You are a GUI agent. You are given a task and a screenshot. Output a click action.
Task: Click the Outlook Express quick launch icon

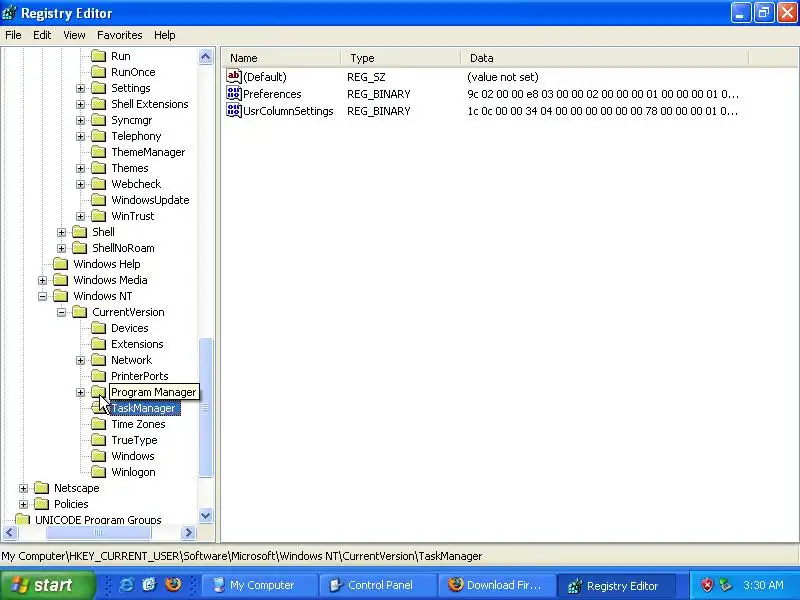[x=149, y=584]
